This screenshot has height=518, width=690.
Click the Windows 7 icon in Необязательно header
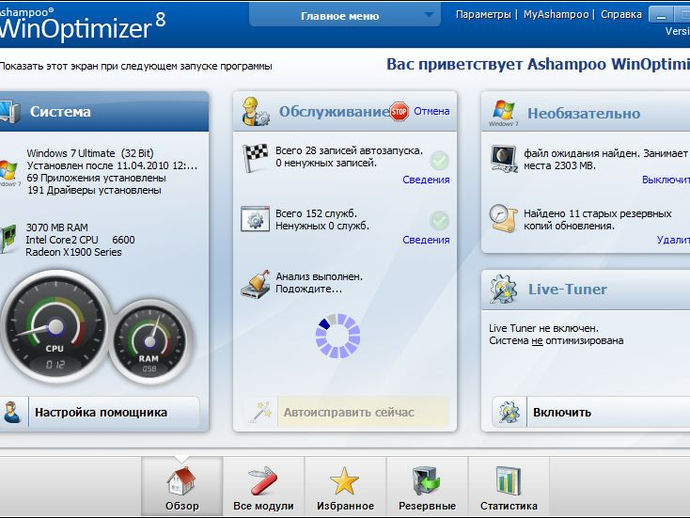(x=503, y=113)
